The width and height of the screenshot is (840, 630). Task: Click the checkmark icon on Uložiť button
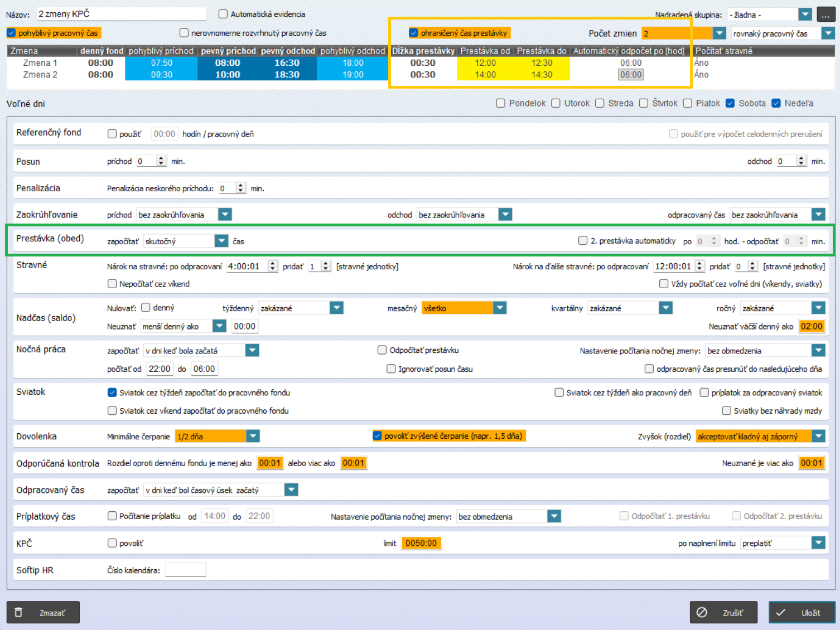pos(780,612)
